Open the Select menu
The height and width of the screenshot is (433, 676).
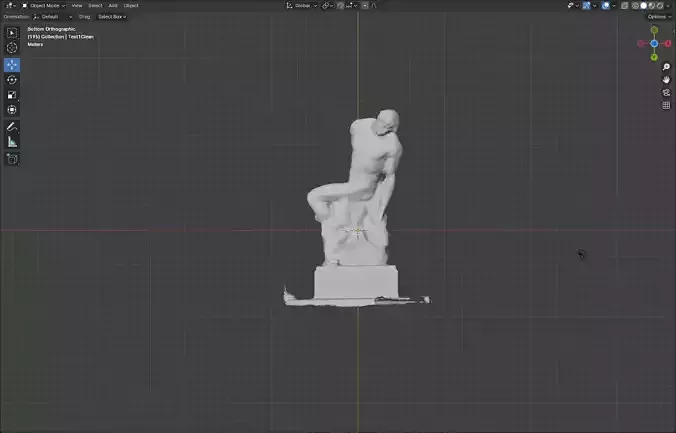point(95,6)
